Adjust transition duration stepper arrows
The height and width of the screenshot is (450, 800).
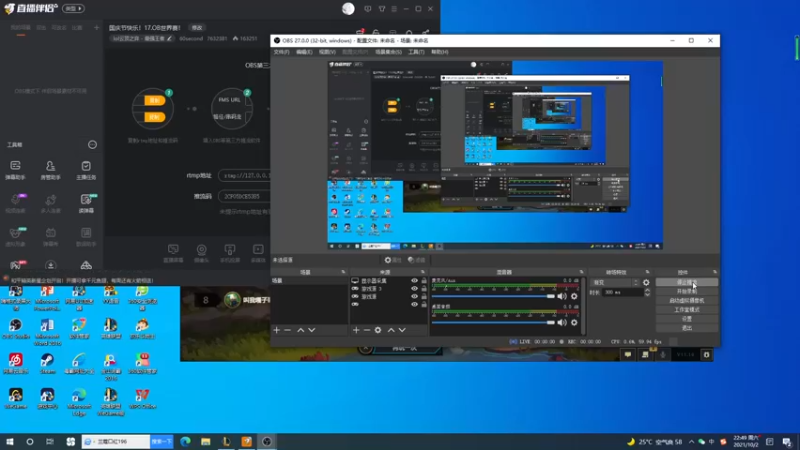click(x=647, y=292)
